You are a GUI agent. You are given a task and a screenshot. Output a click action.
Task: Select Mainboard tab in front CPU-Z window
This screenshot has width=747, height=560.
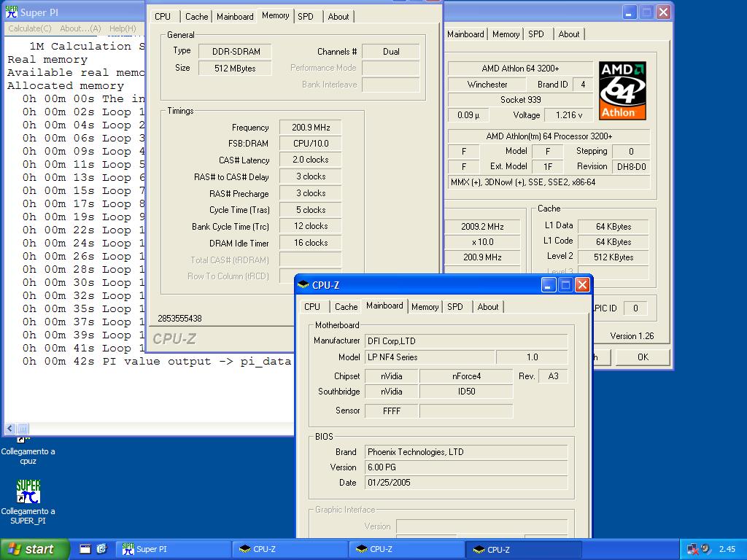[384, 306]
